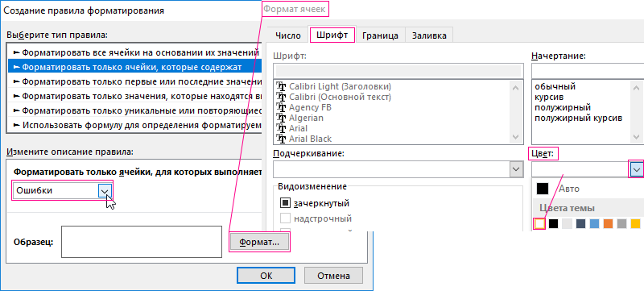Screen dimensions: 644x291
Task: Click TrueType icon beside Algerian
Action: [x=282, y=118]
